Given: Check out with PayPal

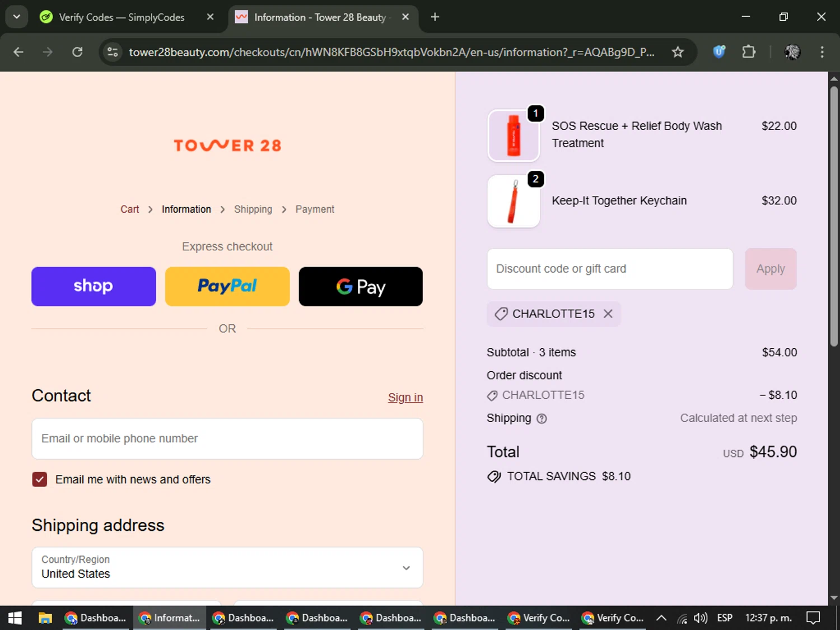Looking at the screenshot, I should tap(227, 286).
